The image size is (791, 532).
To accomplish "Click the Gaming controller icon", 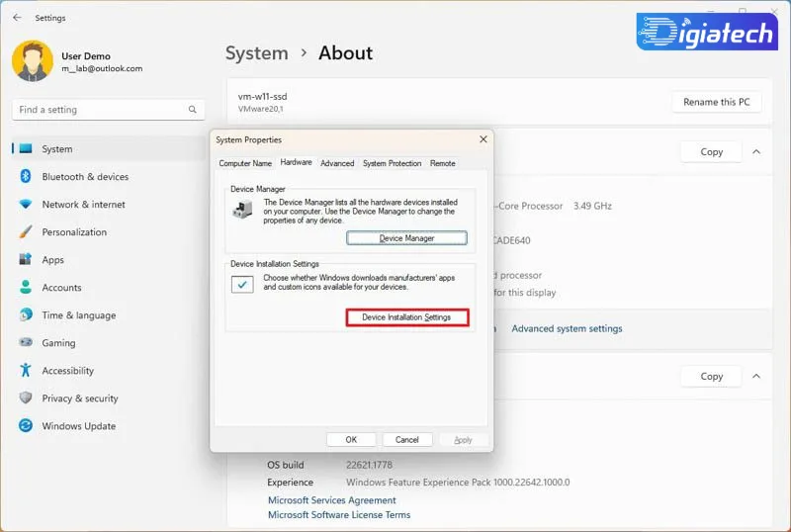I will coord(26,342).
